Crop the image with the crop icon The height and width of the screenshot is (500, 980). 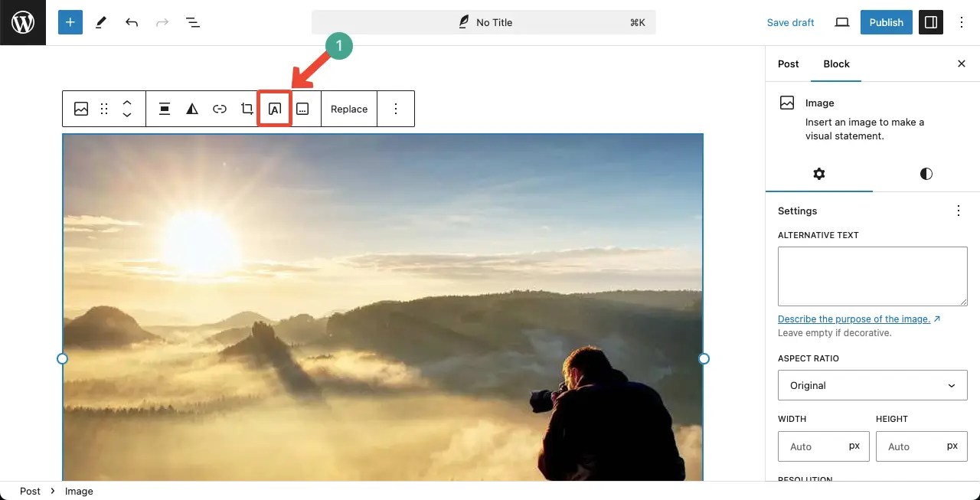[247, 108]
